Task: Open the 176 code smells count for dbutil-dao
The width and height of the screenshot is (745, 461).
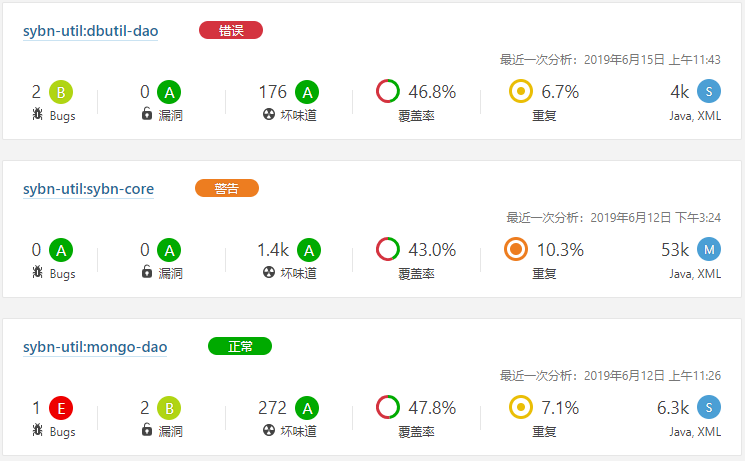Action: click(x=272, y=92)
